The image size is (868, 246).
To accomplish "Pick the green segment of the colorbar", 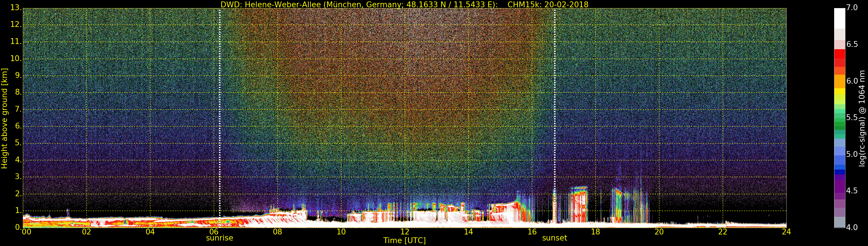I will click(839, 125).
